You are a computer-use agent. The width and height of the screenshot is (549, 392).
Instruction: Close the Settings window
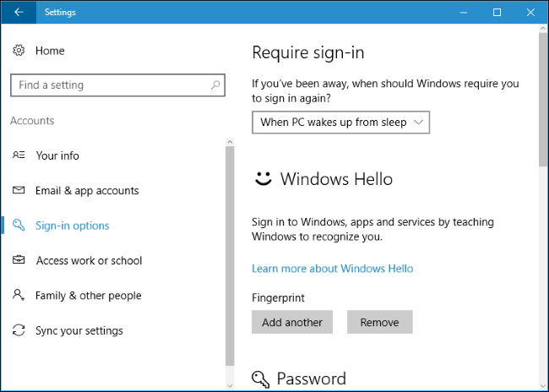pos(530,13)
